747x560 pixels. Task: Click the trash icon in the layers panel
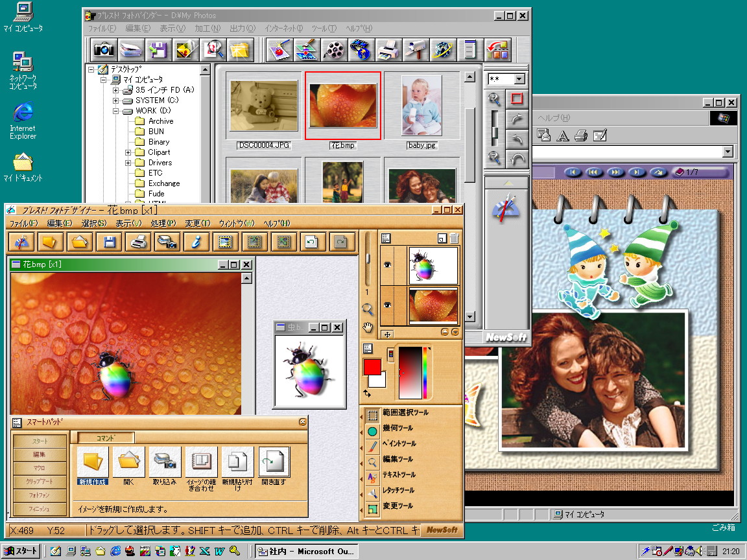click(455, 239)
